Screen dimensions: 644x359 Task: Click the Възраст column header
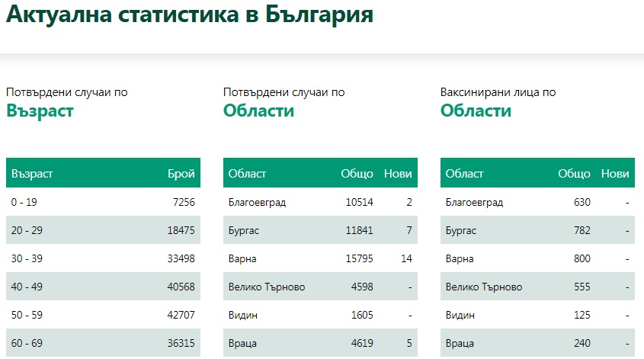[32, 173]
